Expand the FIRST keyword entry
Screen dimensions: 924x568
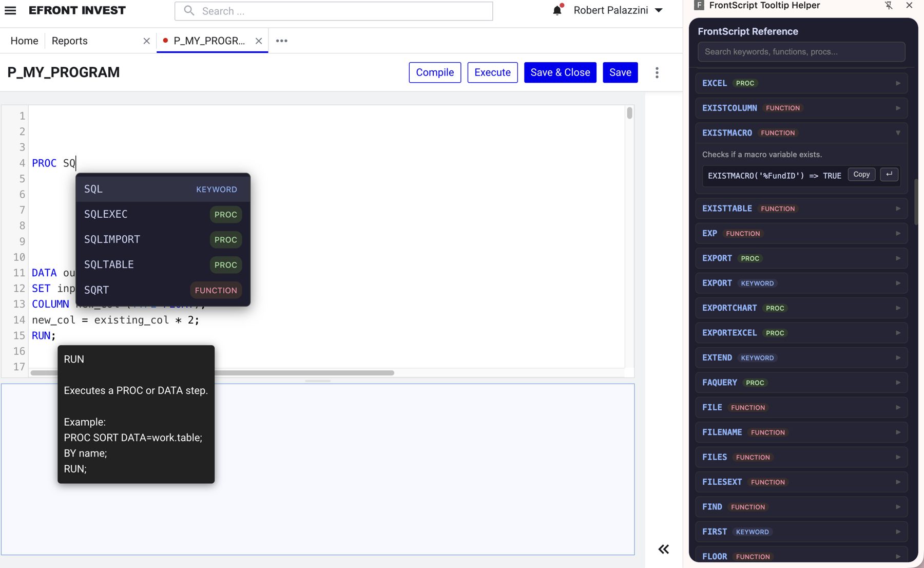[801, 532]
